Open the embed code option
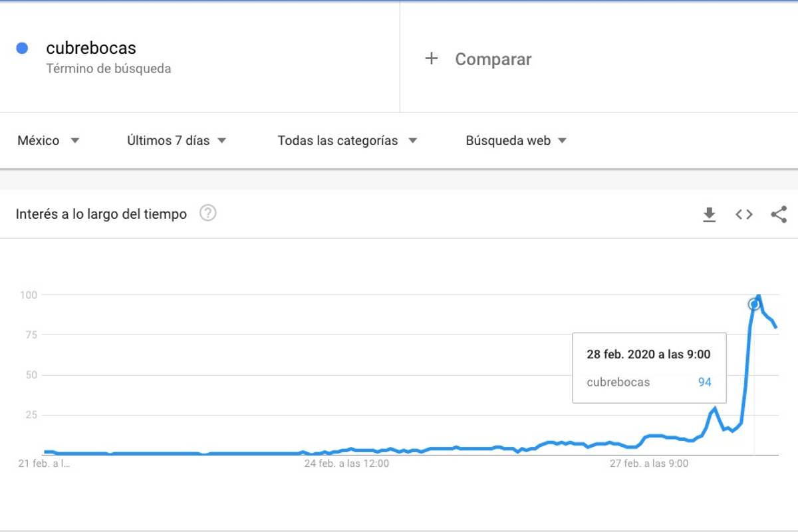This screenshot has width=798, height=532. point(743,214)
